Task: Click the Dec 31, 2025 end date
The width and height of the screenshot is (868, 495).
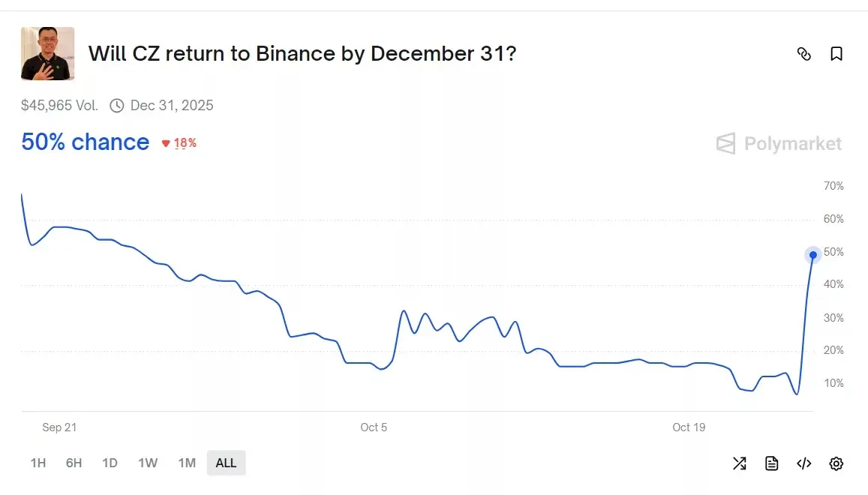Action: click(172, 106)
